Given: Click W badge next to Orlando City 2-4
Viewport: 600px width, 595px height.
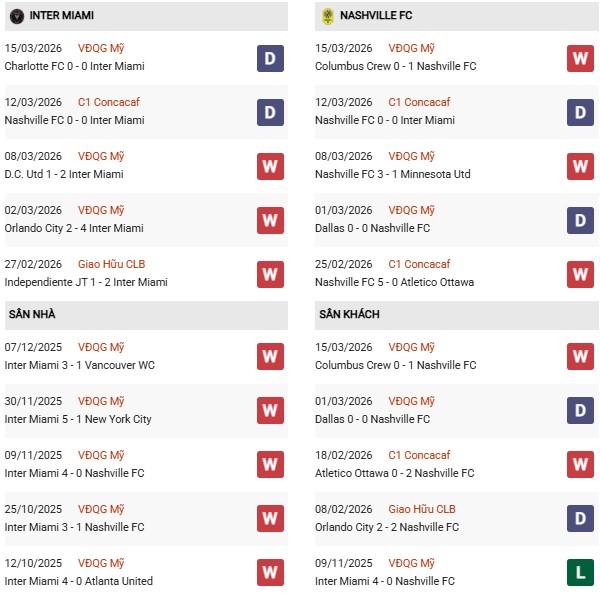Looking at the screenshot, I should [270, 220].
